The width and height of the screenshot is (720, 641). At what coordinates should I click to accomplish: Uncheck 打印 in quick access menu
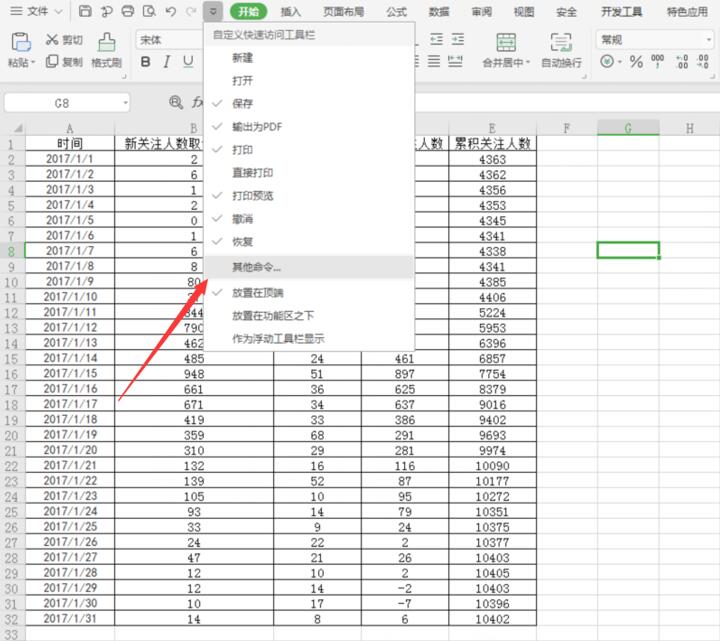309,150
